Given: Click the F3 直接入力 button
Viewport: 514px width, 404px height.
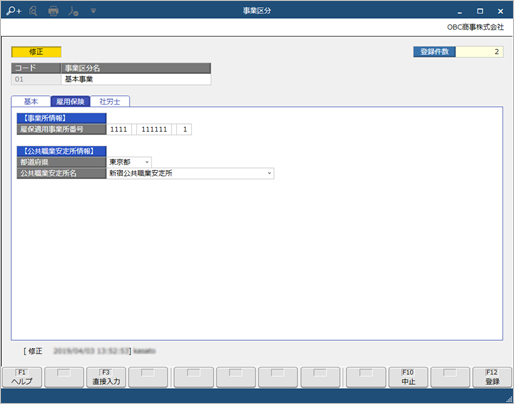Looking at the screenshot, I should (x=106, y=377).
